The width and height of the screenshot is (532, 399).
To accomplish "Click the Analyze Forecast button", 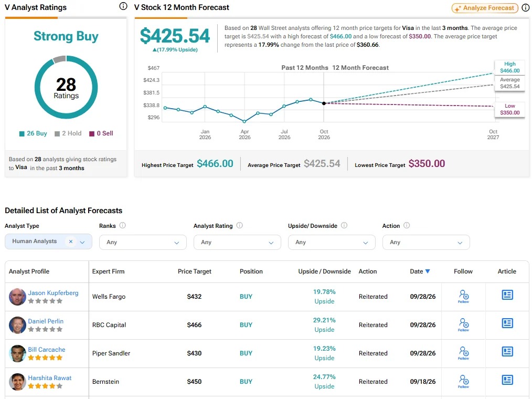I will point(485,8).
